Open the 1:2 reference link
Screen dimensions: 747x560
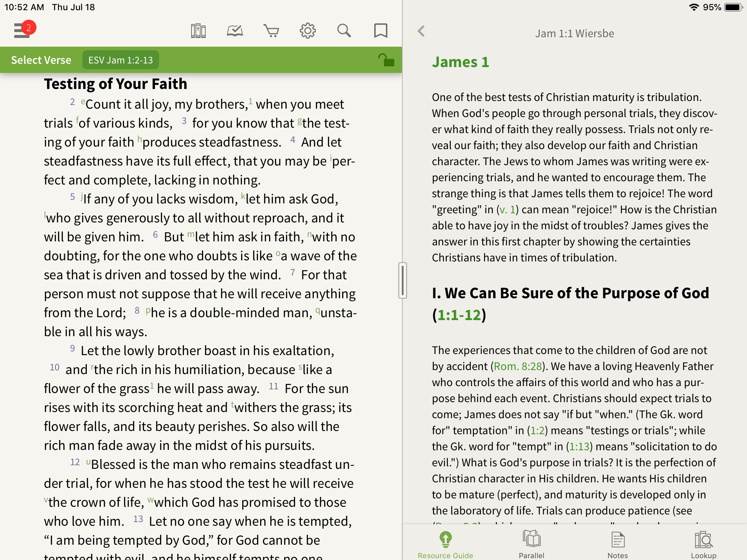pyautogui.click(x=537, y=431)
